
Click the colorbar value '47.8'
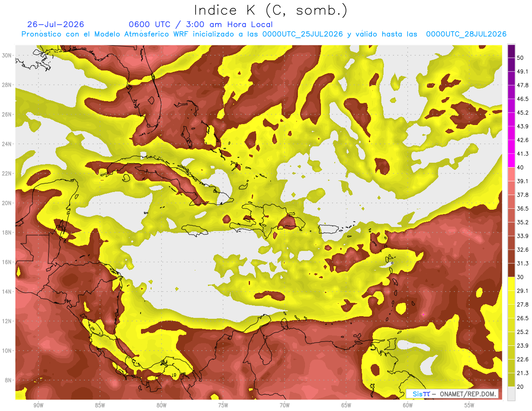tap(523, 85)
